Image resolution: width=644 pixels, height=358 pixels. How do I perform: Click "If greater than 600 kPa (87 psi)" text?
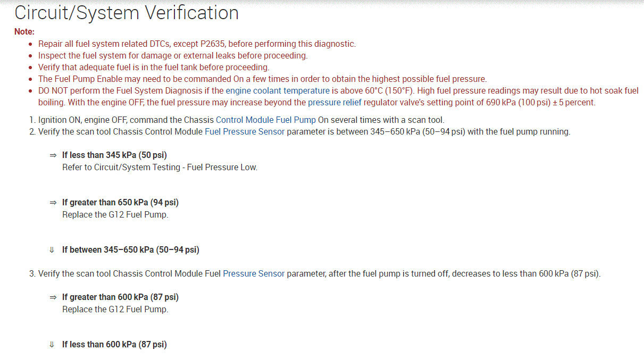120,297
